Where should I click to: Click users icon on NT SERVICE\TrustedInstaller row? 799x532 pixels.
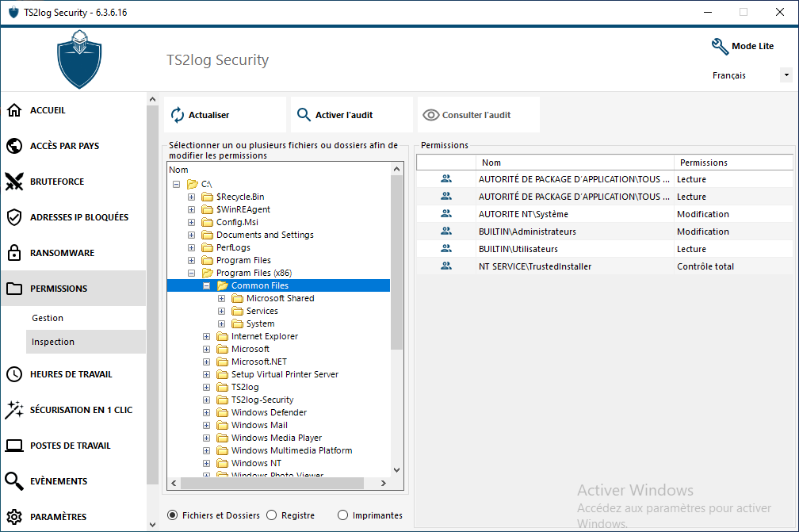tap(446, 266)
